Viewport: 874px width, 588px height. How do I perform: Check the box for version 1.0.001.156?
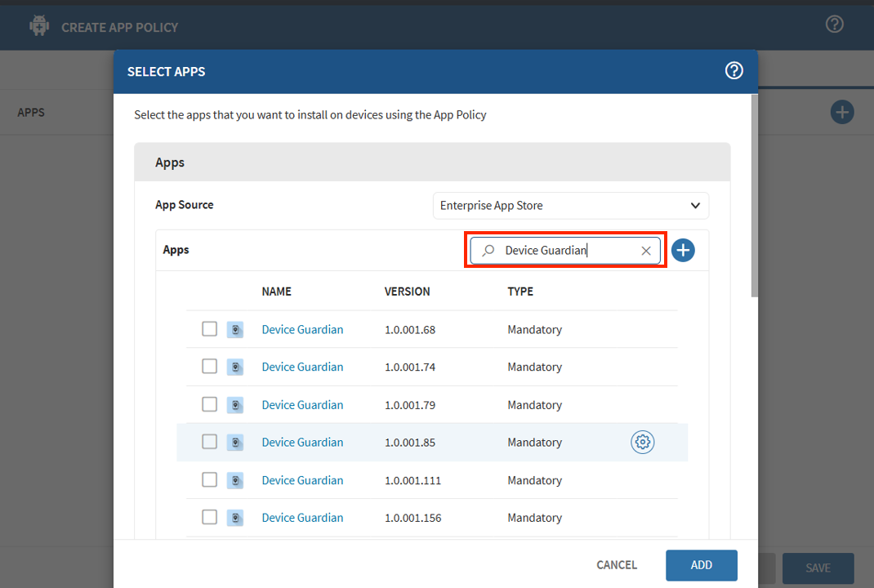click(210, 517)
